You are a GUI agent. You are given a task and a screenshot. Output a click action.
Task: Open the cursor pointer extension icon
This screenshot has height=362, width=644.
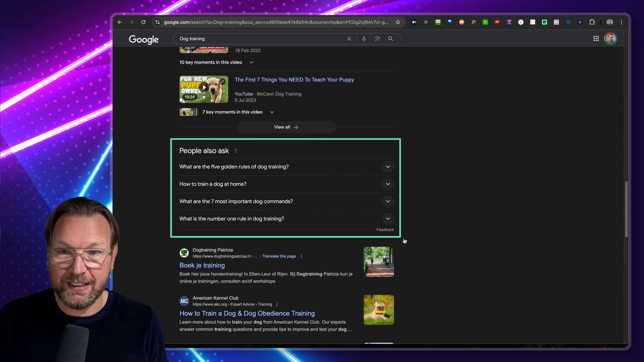(x=426, y=22)
